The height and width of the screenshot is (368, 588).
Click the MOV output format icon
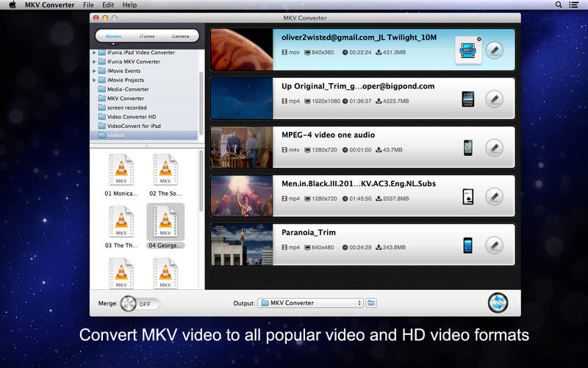click(468, 50)
